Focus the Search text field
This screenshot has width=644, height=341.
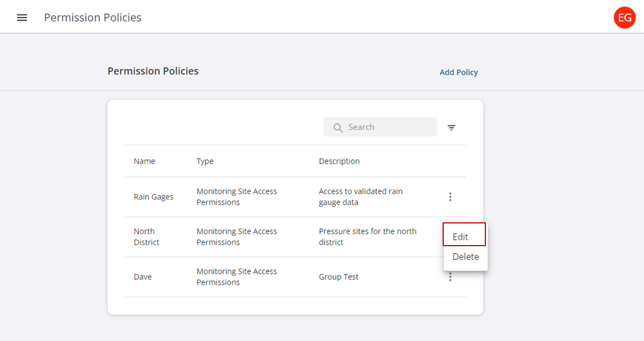[388, 127]
